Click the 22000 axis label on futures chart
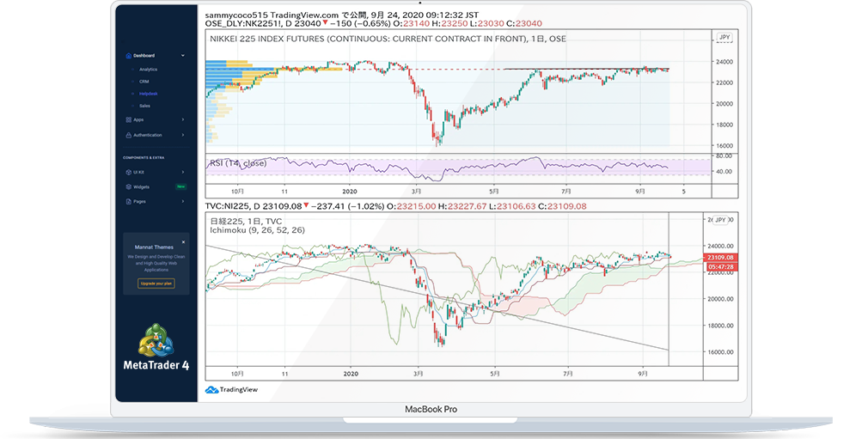Image resolution: width=868 pixels, height=439 pixels. tap(724, 82)
